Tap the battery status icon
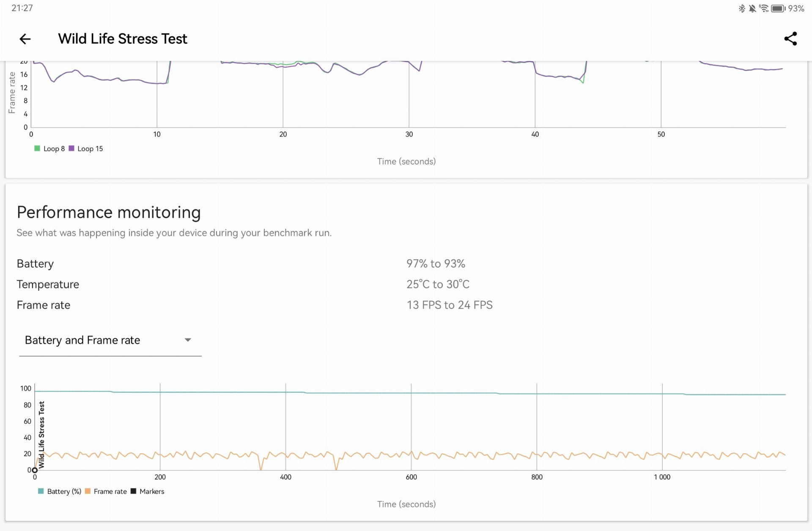Screen dimensions: 812x531 tap(778, 8)
